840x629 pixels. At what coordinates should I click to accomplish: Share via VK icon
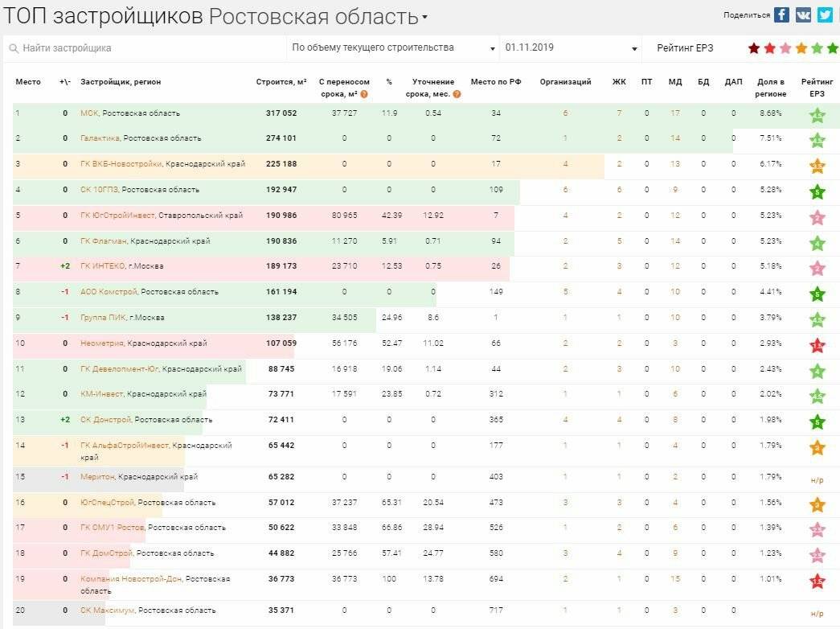803,14
